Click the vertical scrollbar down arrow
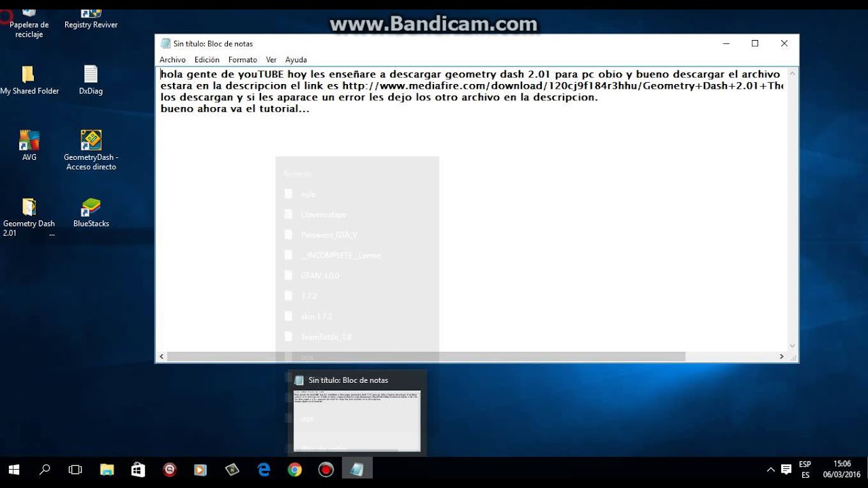Viewport: 868px width, 488px height. [x=793, y=345]
